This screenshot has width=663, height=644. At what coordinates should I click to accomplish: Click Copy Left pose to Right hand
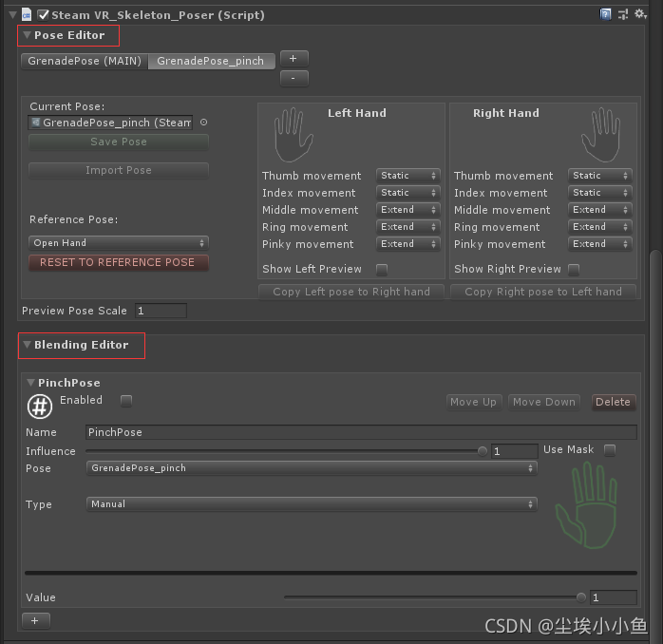coord(351,292)
